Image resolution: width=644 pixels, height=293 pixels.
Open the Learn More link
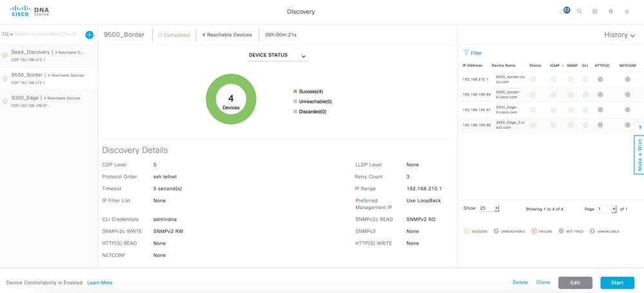(x=100, y=283)
